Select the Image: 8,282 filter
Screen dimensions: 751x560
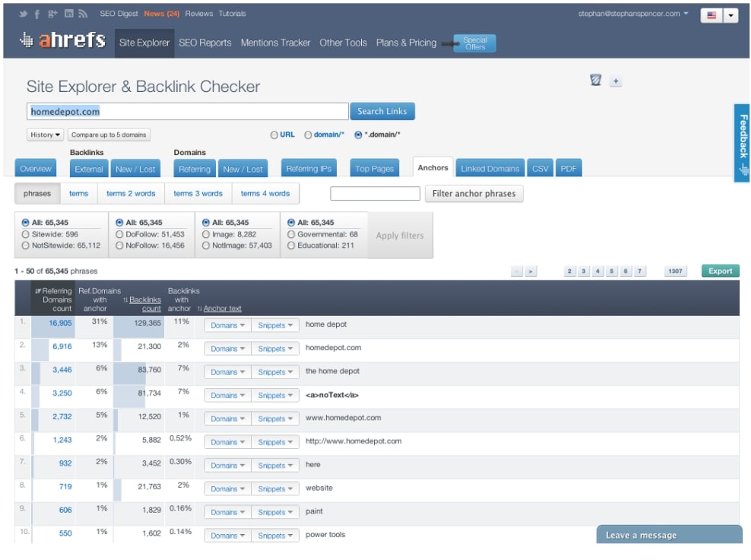tap(206, 235)
